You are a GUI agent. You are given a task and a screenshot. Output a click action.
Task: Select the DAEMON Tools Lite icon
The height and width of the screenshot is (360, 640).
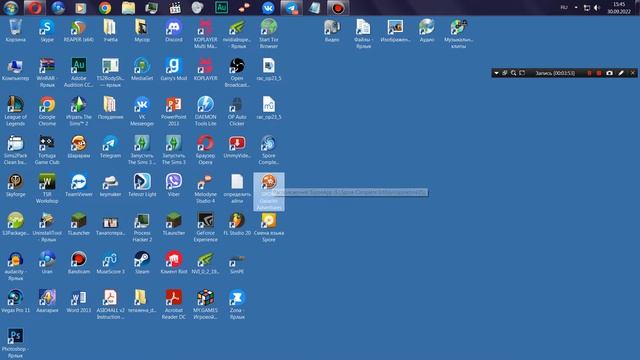pyautogui.click(x=205, y=111)
